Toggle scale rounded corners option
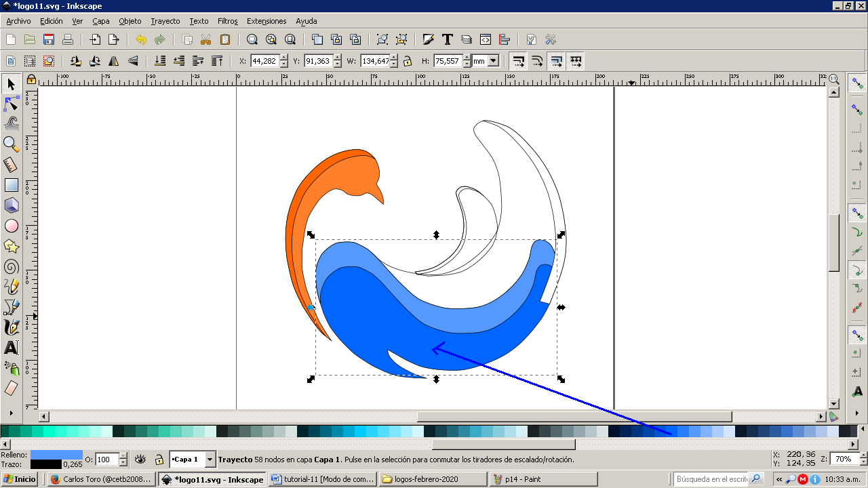 537,61
